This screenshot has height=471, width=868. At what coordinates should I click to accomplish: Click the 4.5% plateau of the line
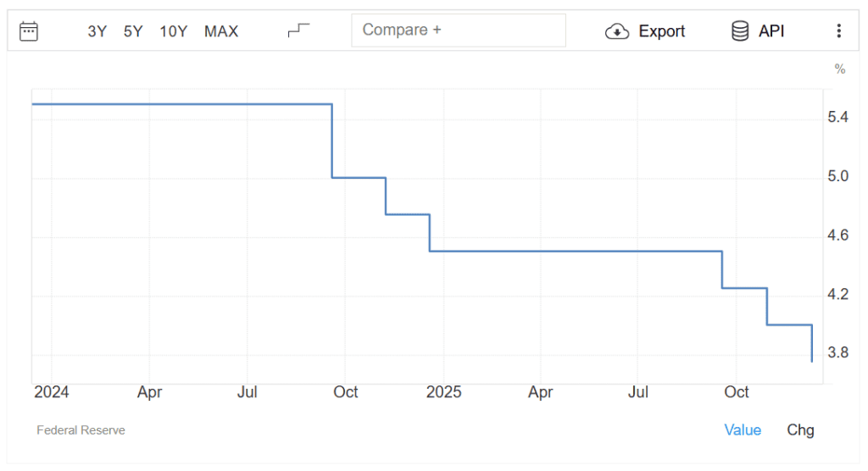[576, 252]
